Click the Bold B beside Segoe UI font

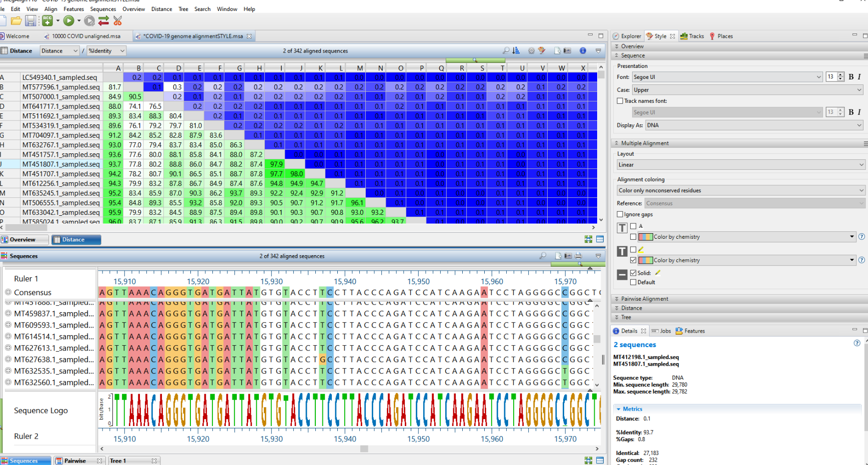tap(851, 77)
